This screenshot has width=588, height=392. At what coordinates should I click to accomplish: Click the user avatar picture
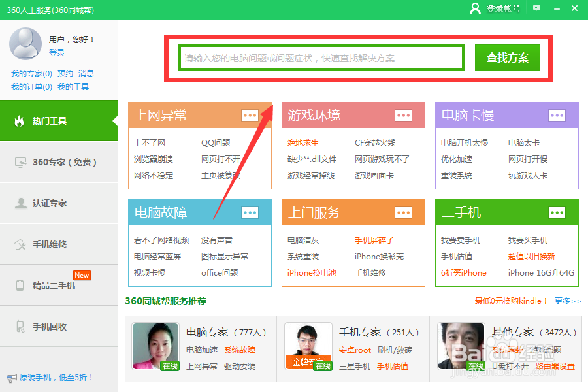point(25,44)
